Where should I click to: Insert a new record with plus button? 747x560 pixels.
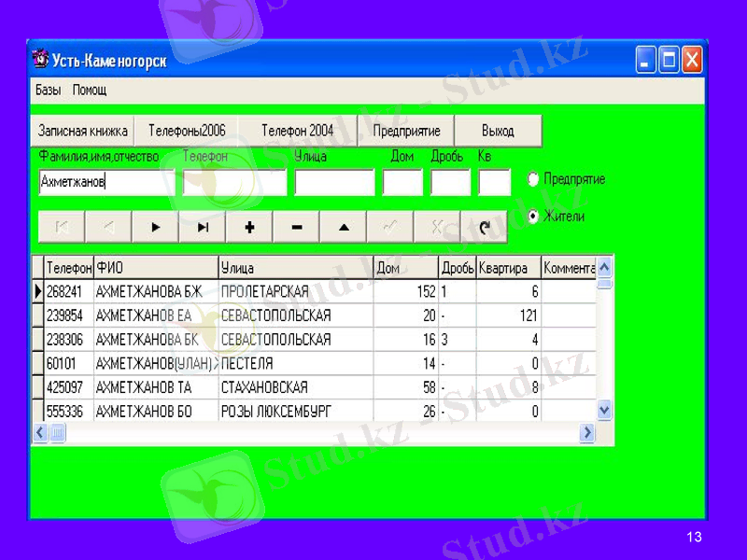click(x=249, y=226)
